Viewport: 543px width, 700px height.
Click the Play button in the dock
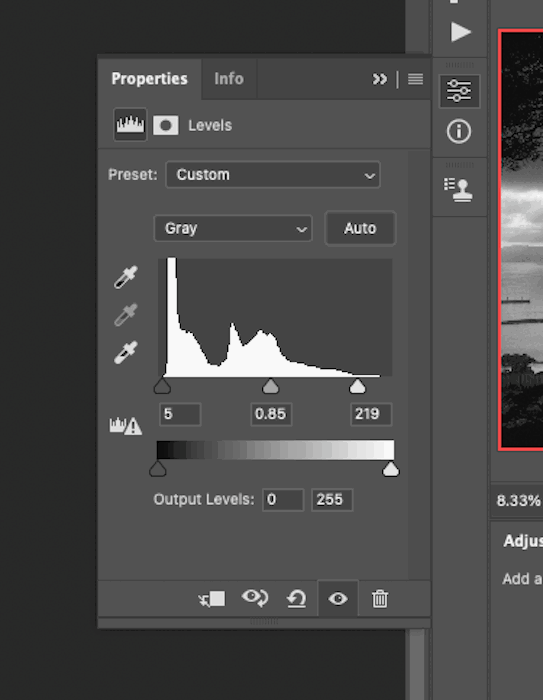(x=460, y=32)
